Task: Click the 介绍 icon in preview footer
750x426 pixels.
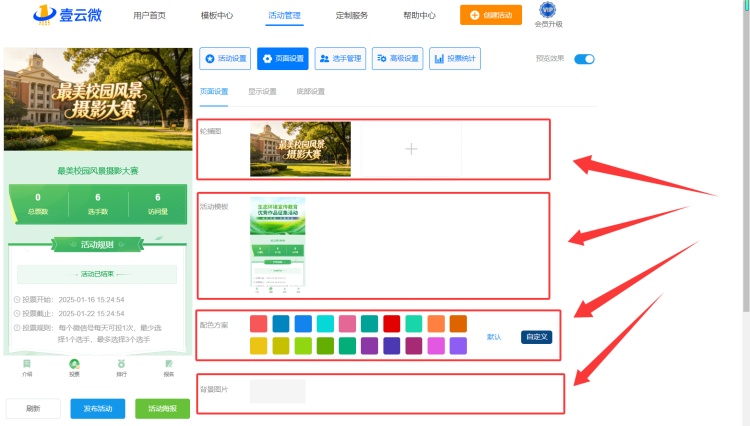Action: (x=27, y=364)
